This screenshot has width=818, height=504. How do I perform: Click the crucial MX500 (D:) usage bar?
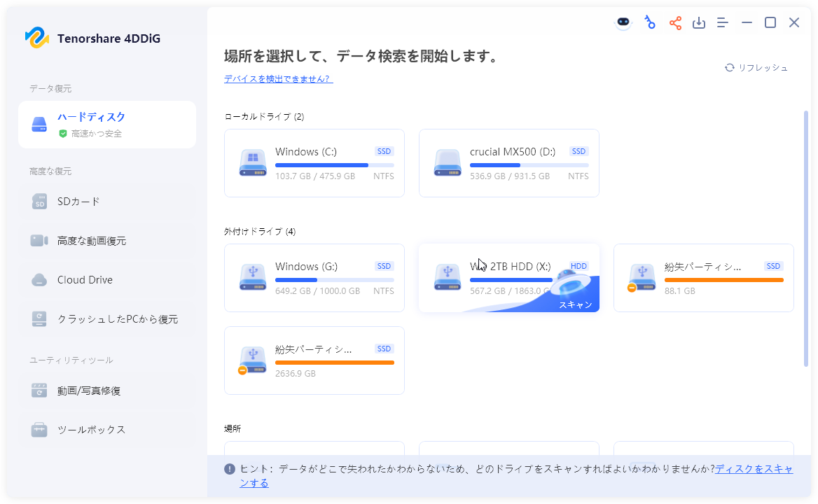tap(529, 165)
